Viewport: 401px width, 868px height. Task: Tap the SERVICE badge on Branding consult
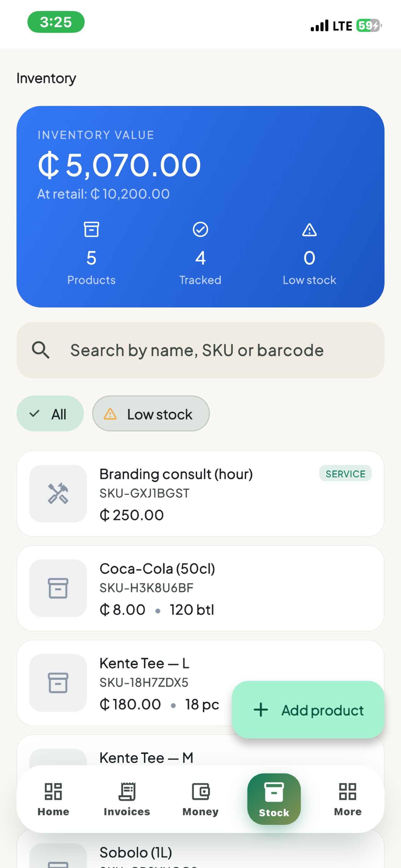[345, 473]
